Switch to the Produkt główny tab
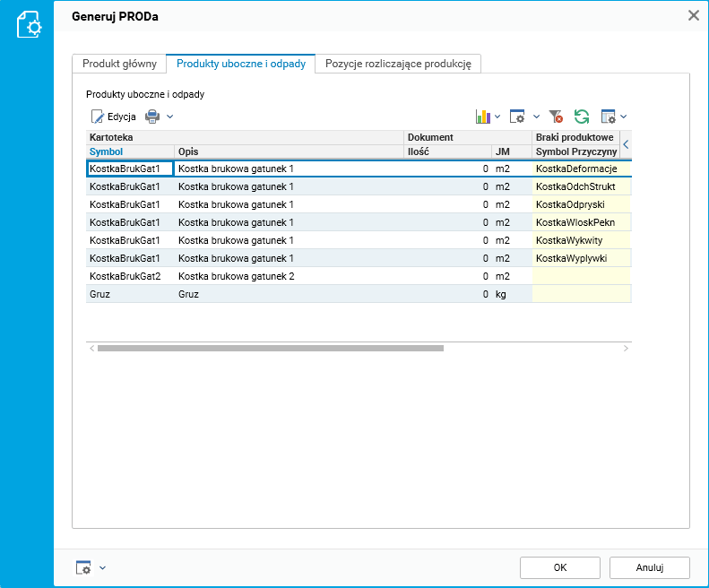Screen dimensions: 709x588 pos(119,64)
